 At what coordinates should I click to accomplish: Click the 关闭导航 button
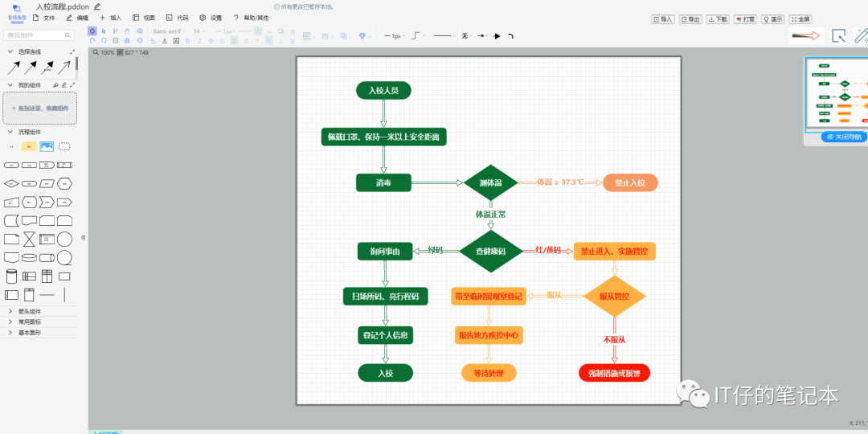tap(843, 137)
